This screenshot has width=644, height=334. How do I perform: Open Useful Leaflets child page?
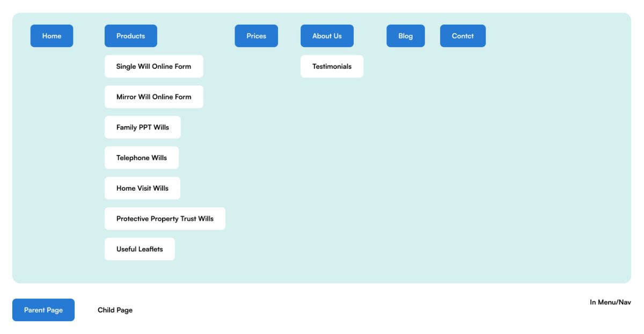[140, 249]
